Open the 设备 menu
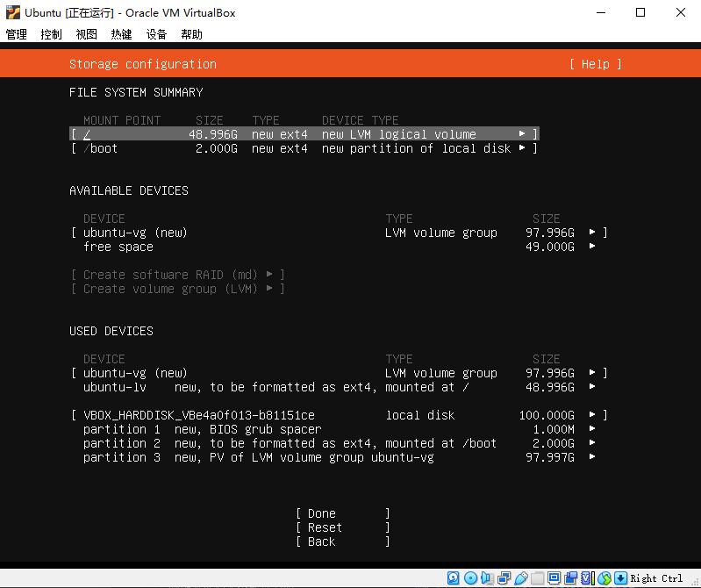Viewport: 701px width, 588px height. click(x=156, y=34)
